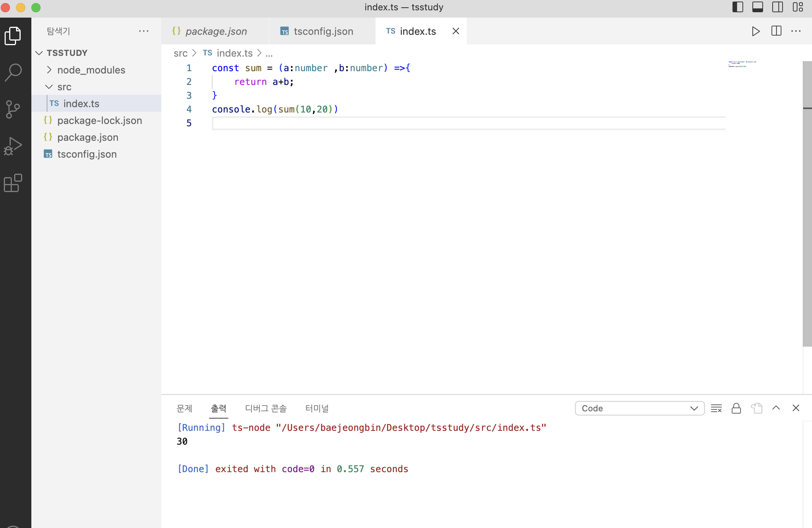This screenshot has height=528, width=812.
Task: Open the Search view in activity bar
Action: pos(13,73)
